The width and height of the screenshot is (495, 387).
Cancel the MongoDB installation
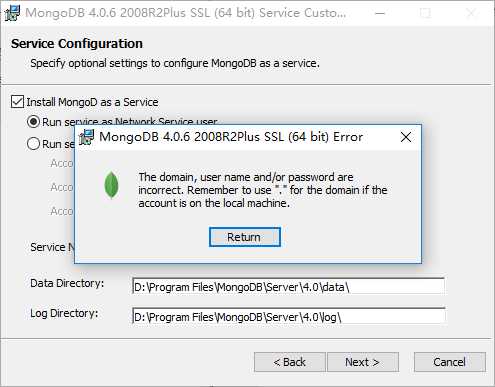tap(450, 362)
